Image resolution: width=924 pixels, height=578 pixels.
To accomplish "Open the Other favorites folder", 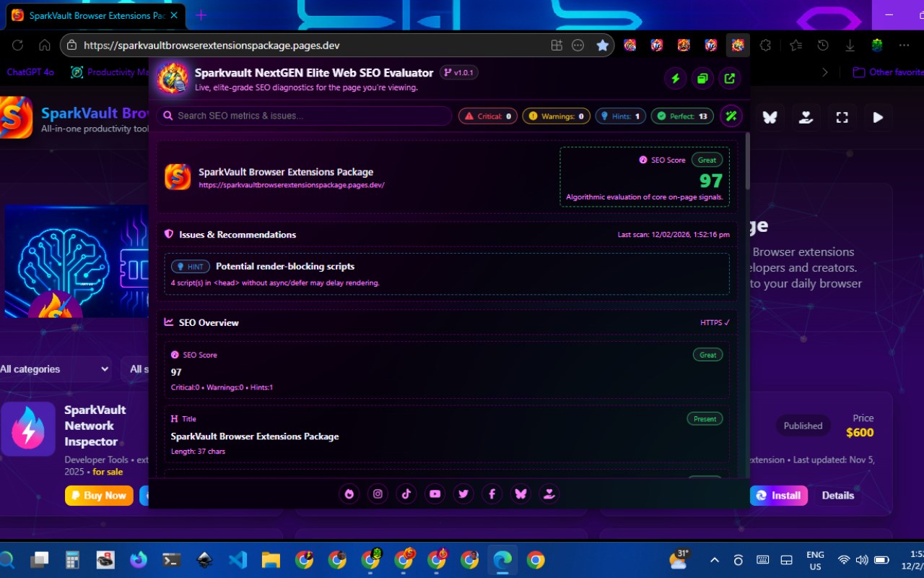I will [x=888, y=72].
